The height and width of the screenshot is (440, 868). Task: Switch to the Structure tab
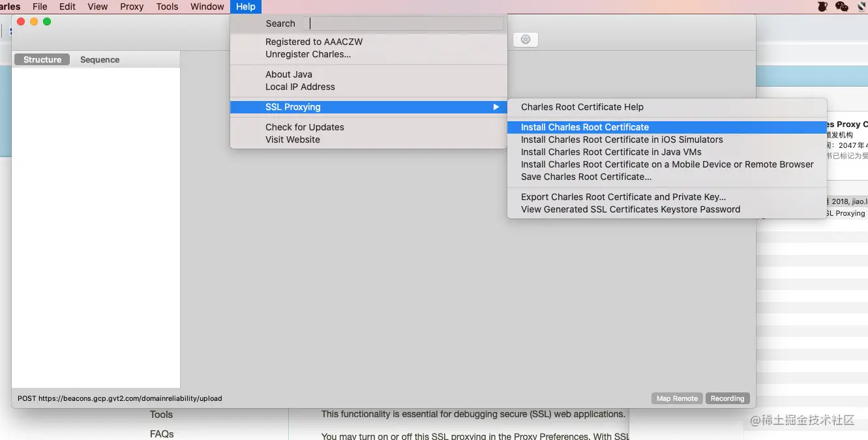[x=42, y=59]
